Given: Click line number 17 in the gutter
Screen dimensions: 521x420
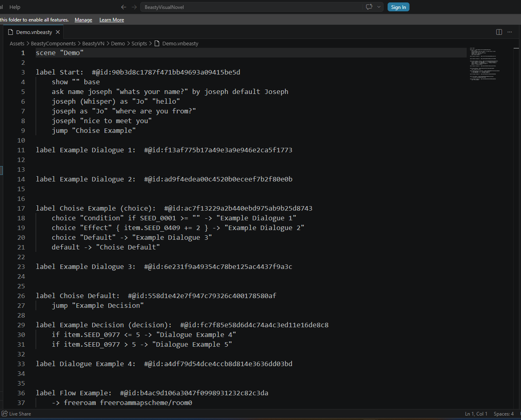Looking at the screenshot, I should [x=21, y=208].
